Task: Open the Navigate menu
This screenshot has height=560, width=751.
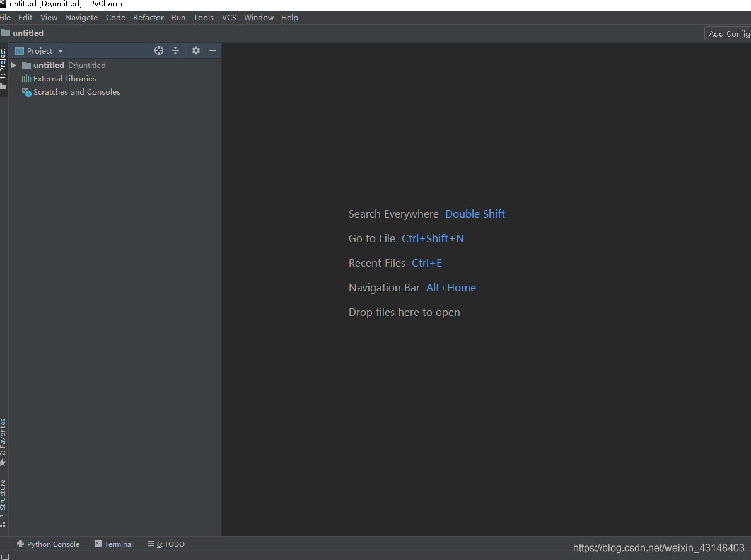Action: click(81, 17)
